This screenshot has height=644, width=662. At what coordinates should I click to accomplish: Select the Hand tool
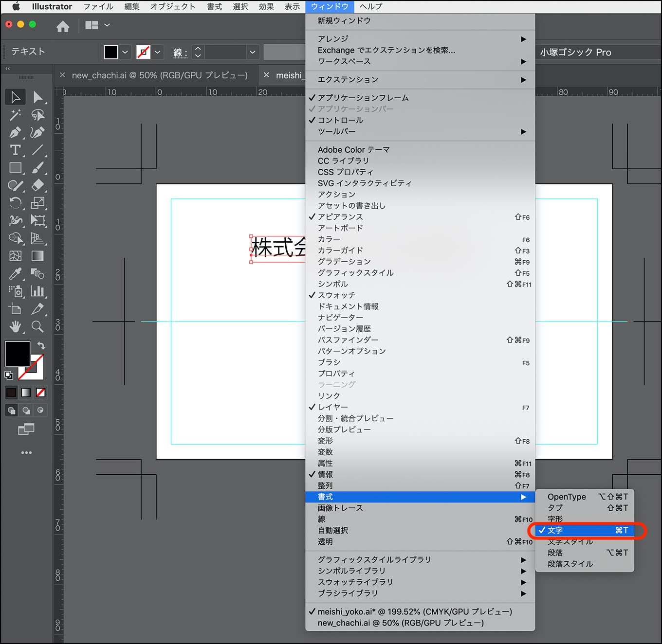pos(15,326)
